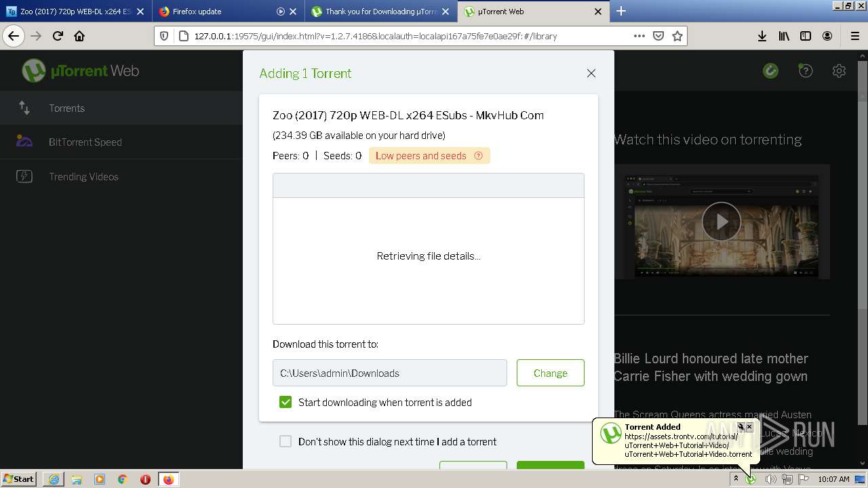Click the Firefox forward arrow
The height and width of the screenshot is (488, 868).
tap(36, 37)
